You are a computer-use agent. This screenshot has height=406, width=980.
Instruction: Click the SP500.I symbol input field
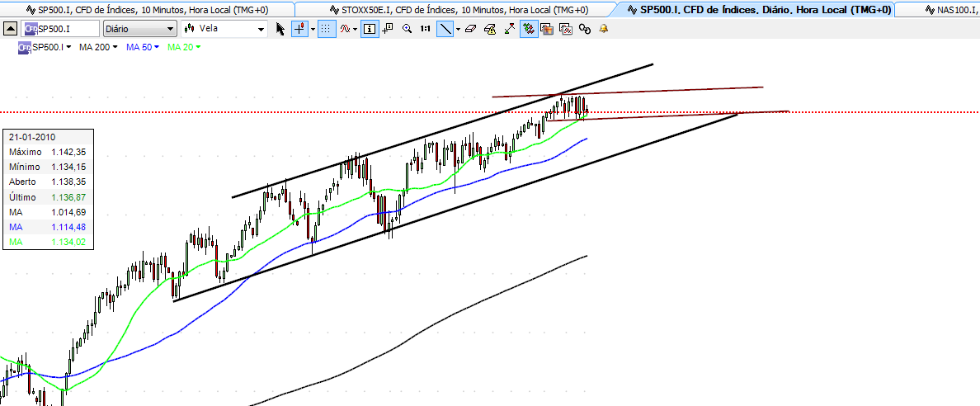click(x=60, y=29)
